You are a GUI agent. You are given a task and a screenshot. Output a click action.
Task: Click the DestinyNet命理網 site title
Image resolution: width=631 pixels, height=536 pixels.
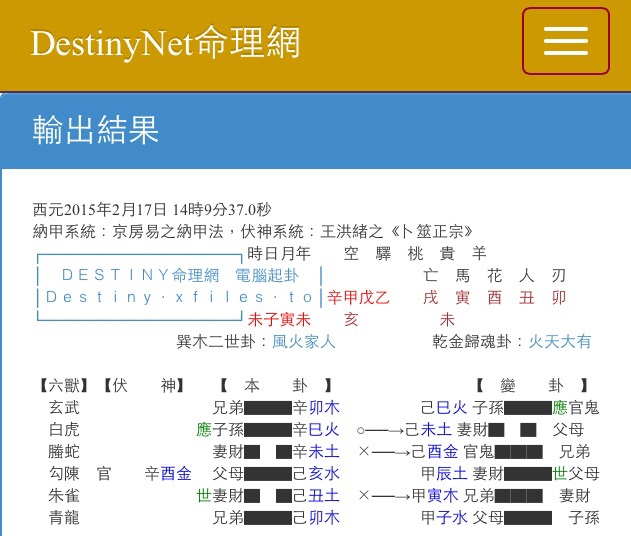(x=165, y=43)
